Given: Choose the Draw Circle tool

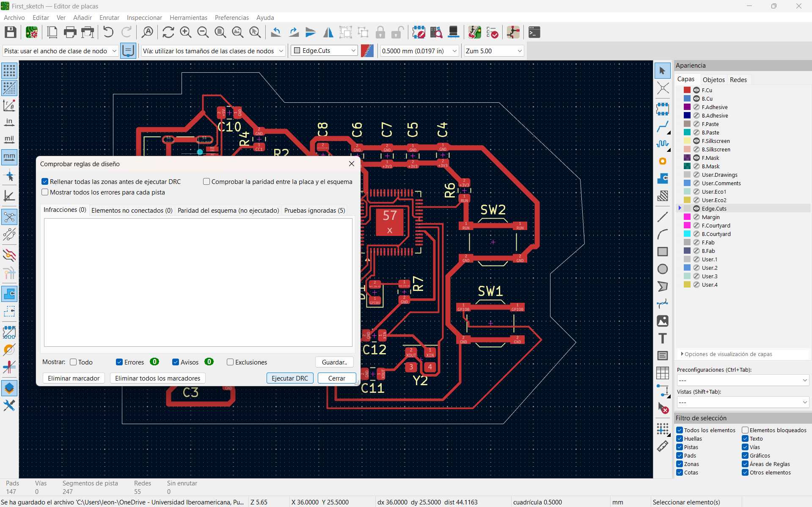Looking at the screenshot, I should tap(662, 269).
